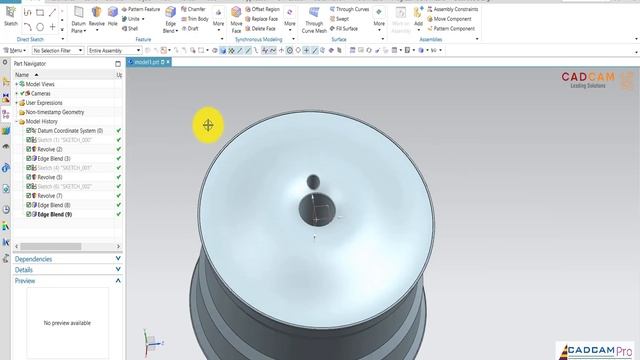
Task: Collapse the Model History node
Action: click(17, 122)
